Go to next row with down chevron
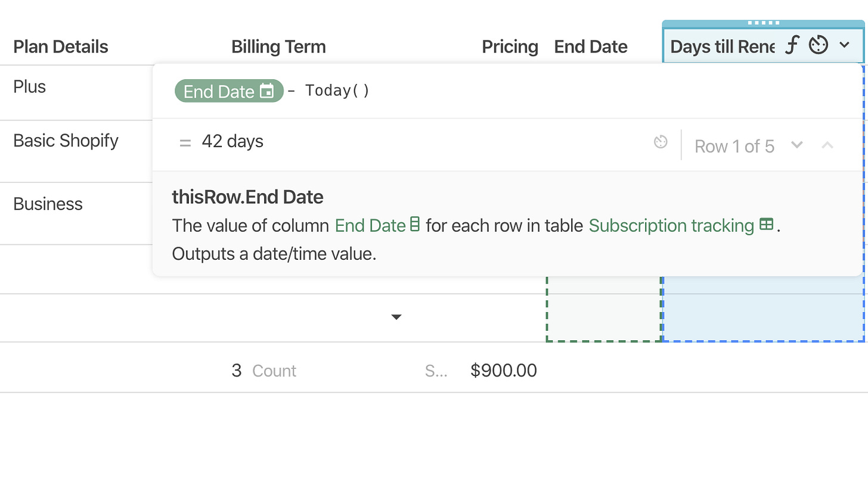Image resolution: width=868 pixels, height=488 pixels. 797,145
